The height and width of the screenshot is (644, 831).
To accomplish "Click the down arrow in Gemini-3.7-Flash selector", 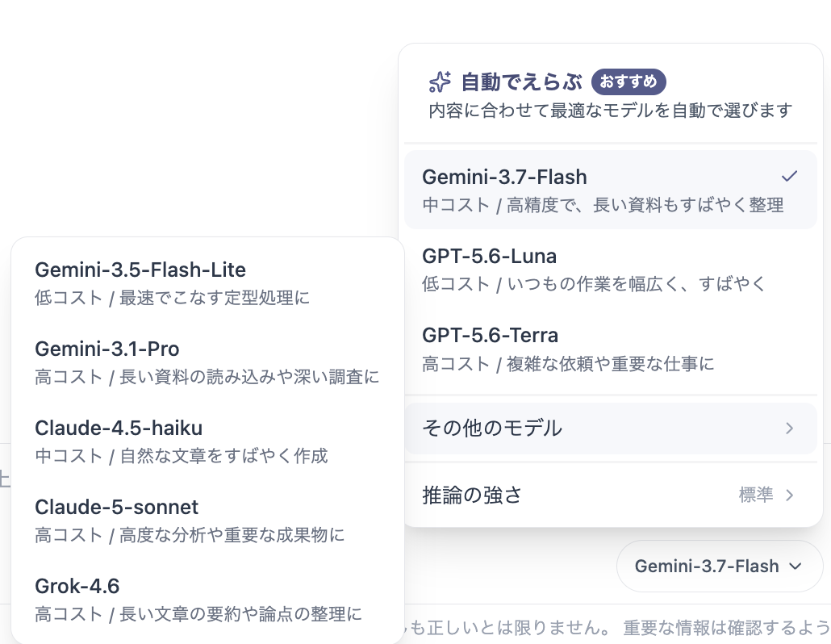I will [795, 566].
